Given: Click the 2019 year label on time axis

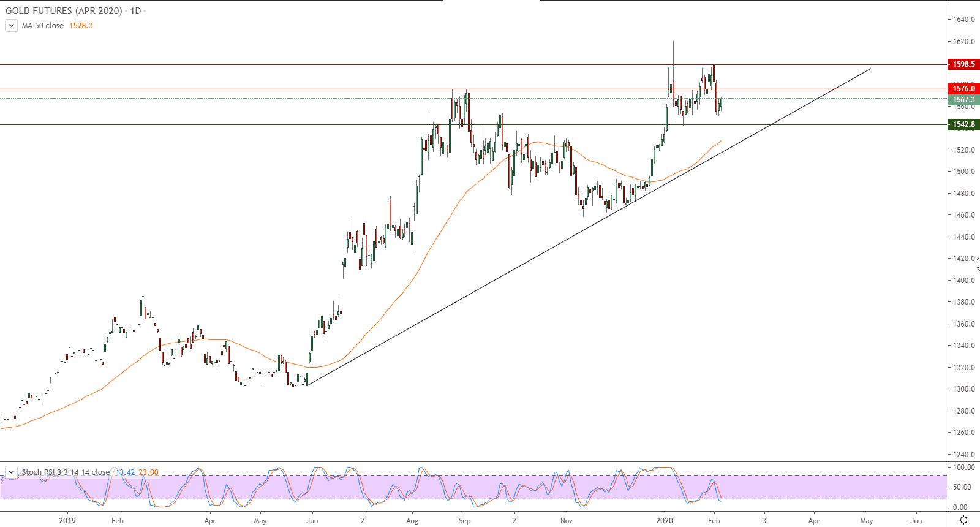Looking at the screenshot, I should click(67, 521).
